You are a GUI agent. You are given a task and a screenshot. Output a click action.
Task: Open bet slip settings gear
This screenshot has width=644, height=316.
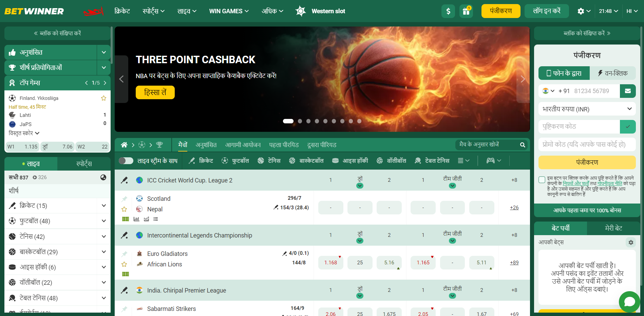631,242
